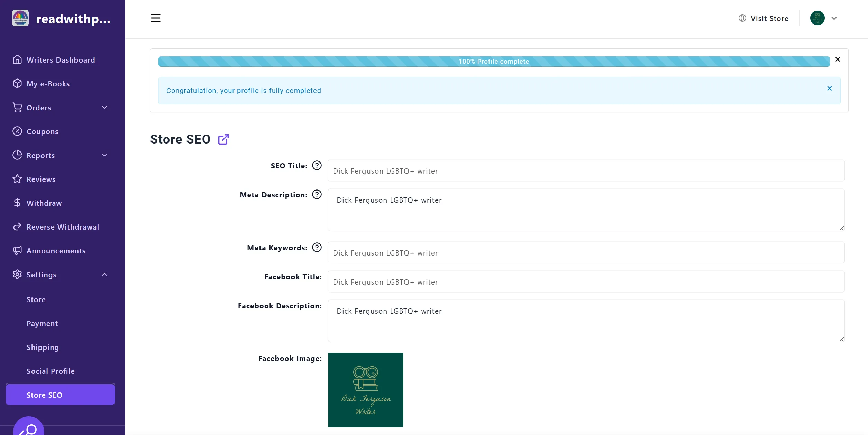This screenshot has width=868, height=435.
Task: Click the Facebook Image thumbnail
Action: (x=365, y=390)
